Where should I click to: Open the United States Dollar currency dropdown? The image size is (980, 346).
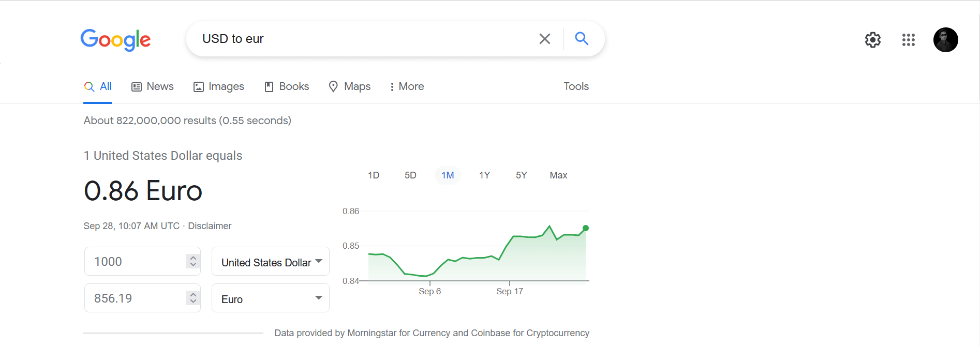tap(271, 262)
